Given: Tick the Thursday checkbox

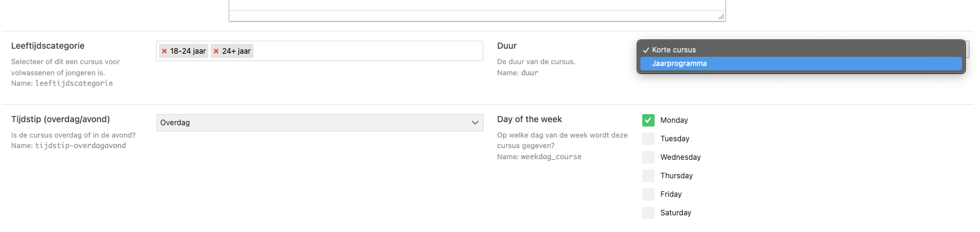Looking at the screenshot, I should pyautogui.click(x=648, y=176).
